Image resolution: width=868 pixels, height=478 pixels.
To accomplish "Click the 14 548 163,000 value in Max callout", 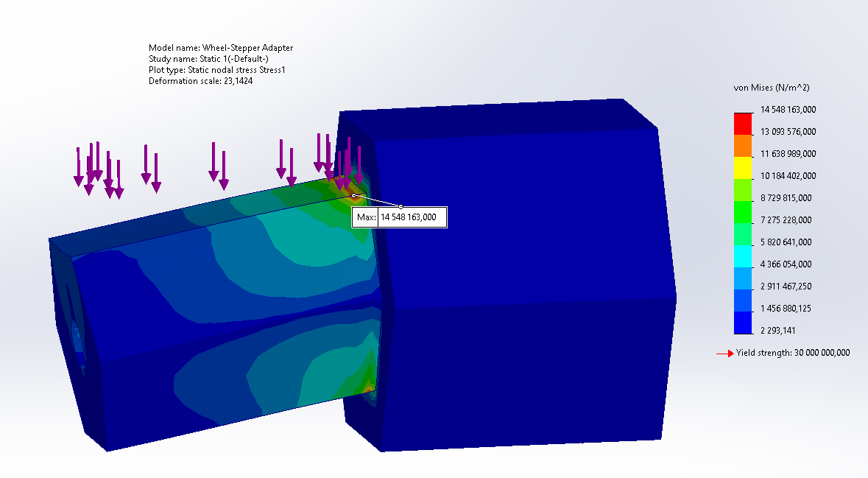I will 409,217.
